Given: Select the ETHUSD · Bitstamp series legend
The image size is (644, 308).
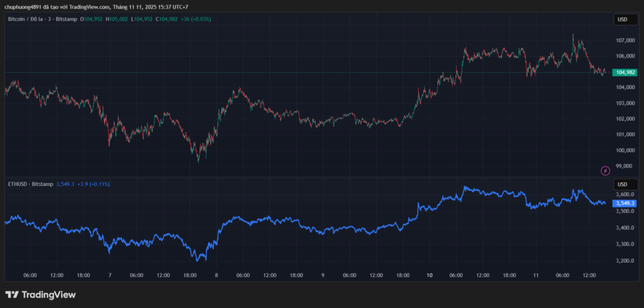Looking at the screenshot, I should (30, 184).
